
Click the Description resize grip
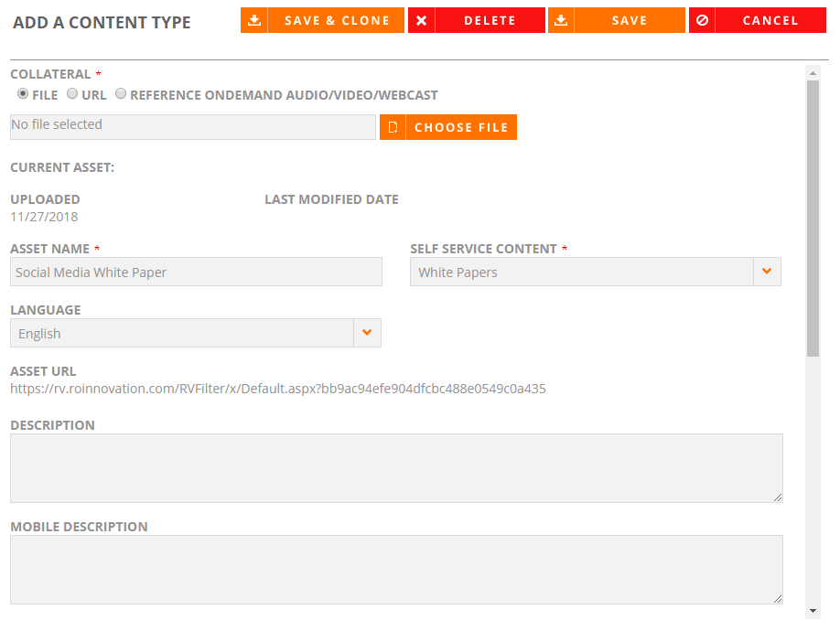pos(778,497)
